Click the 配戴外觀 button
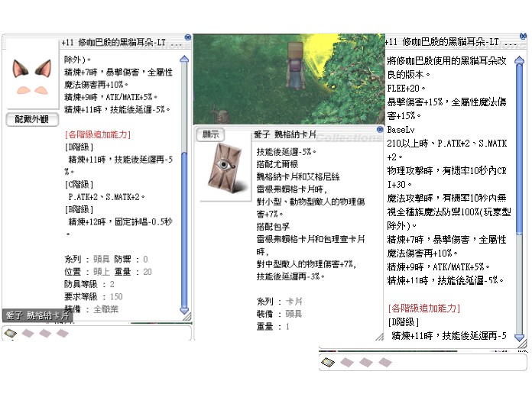 [32, 119]
